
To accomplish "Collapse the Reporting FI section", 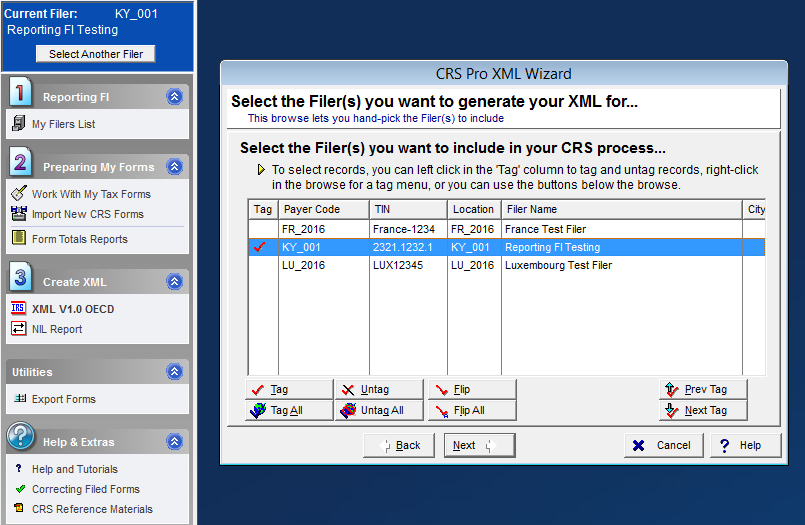I will [x=175, y=96].
